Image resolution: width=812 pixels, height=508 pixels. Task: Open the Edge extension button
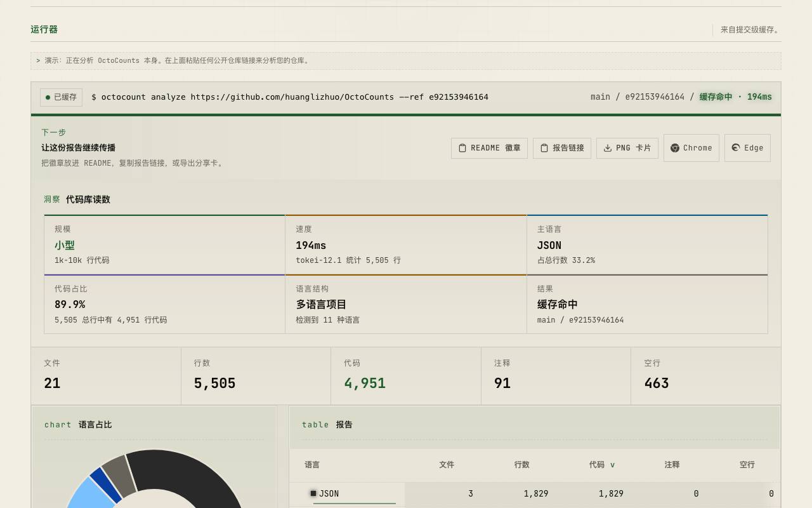[747, 148]
